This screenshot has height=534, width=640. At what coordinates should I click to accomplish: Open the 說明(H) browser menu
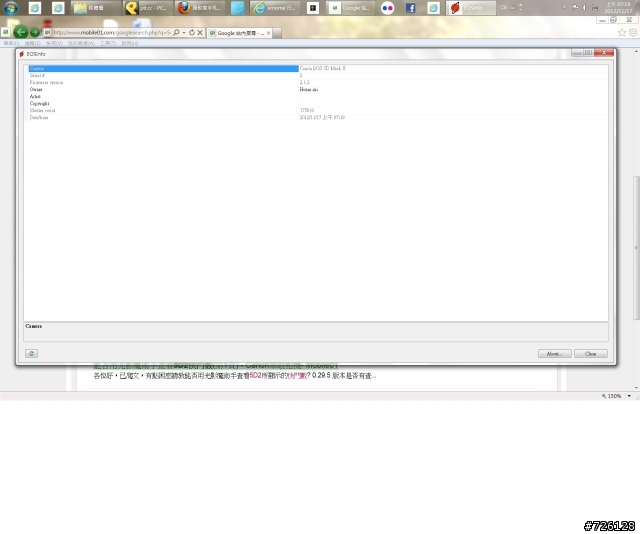tap(129, 43)
